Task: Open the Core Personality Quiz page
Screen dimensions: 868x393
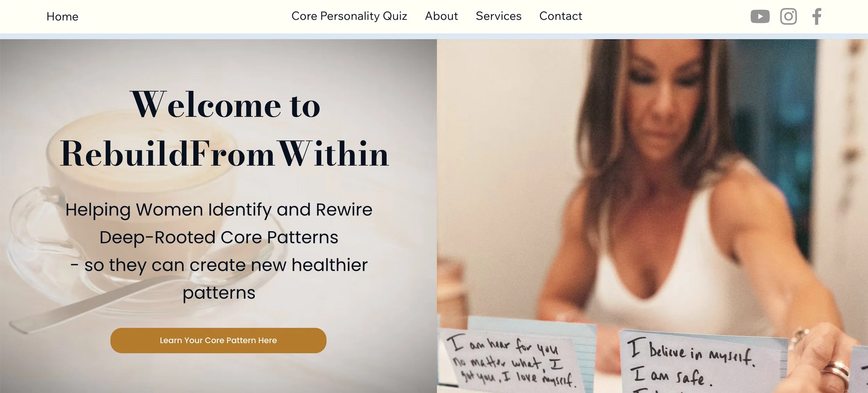Action: pos(349,16)
